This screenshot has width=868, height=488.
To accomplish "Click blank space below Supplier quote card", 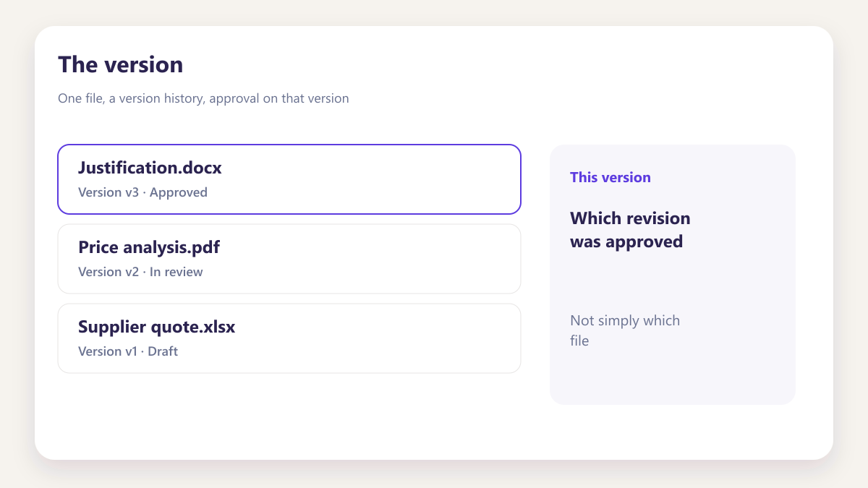I will coord(289,412).
